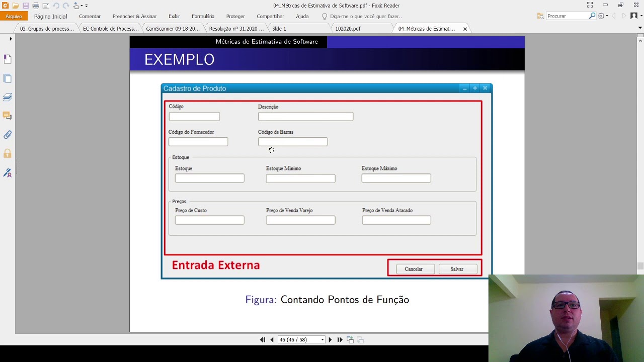Go to the next page
Screen dimensions: 644x362
[x=330, y=340]
